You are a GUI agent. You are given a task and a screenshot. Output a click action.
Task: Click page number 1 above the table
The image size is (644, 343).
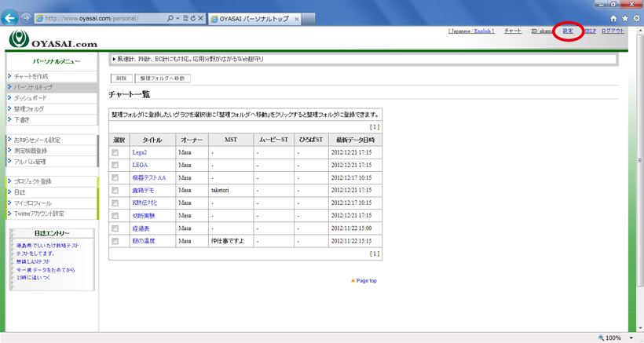374,127
